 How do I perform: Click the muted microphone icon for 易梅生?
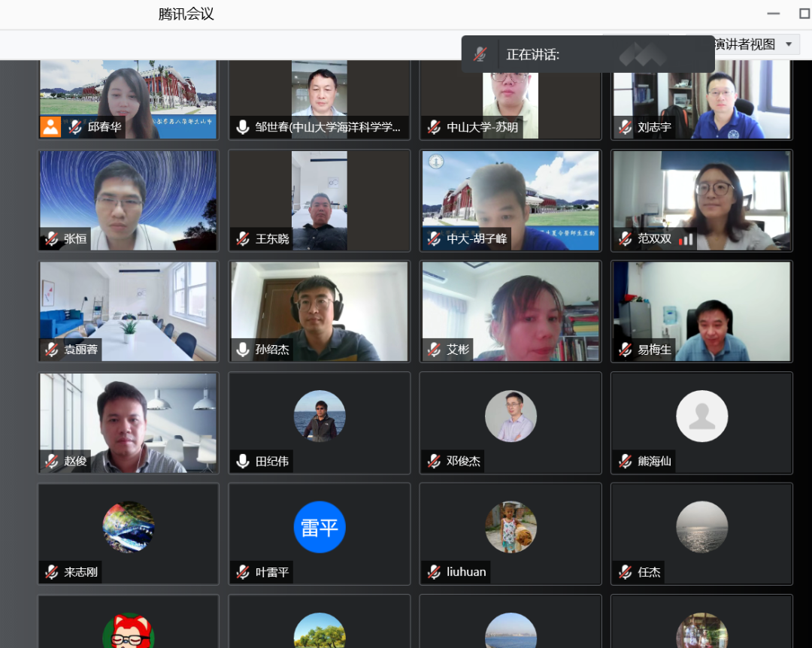(625, 350)
